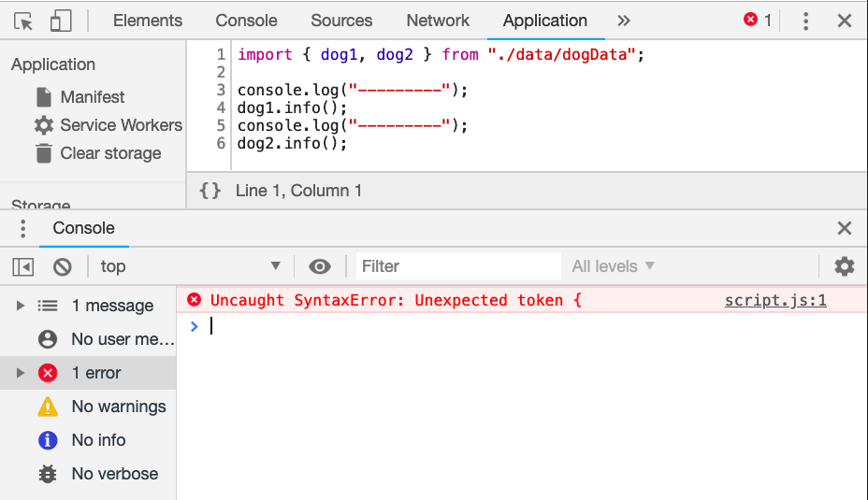This screenshot has height=500, width=868.
Task: Close the Console drawer
Action: 844,228
